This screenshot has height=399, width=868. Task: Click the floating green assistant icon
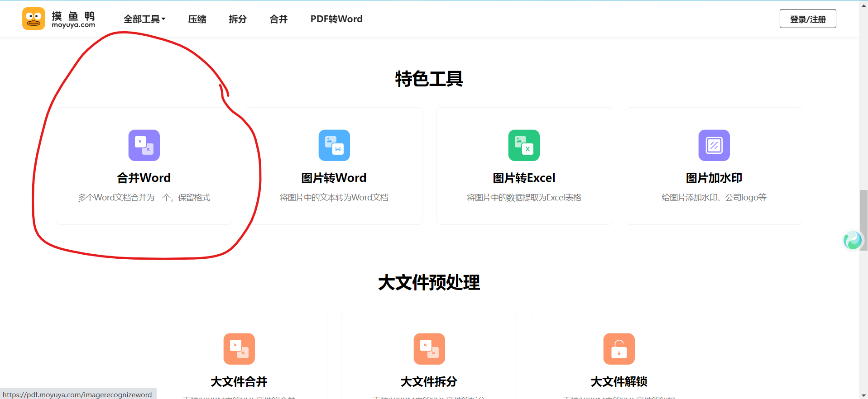click(x=853, y=240)
